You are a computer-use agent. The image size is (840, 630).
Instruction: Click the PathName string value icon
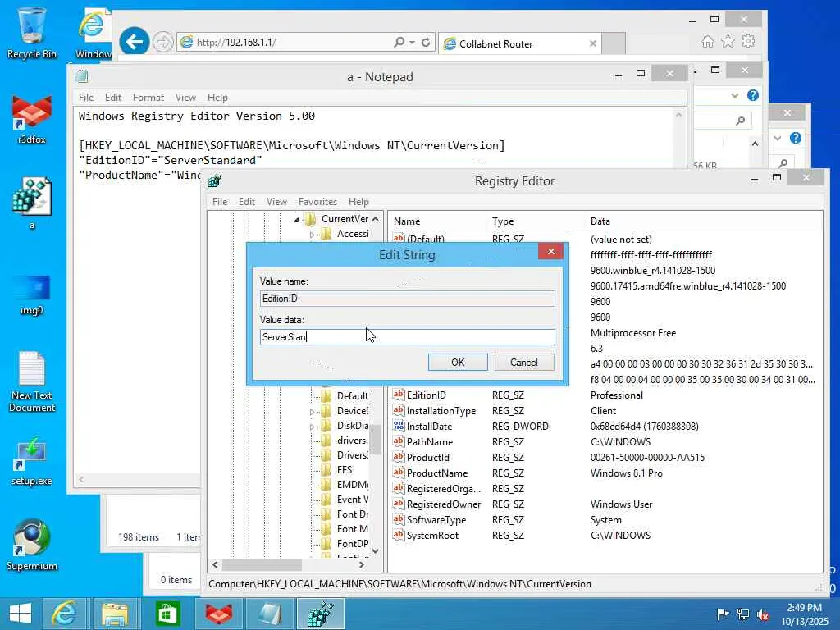point(398,441)
